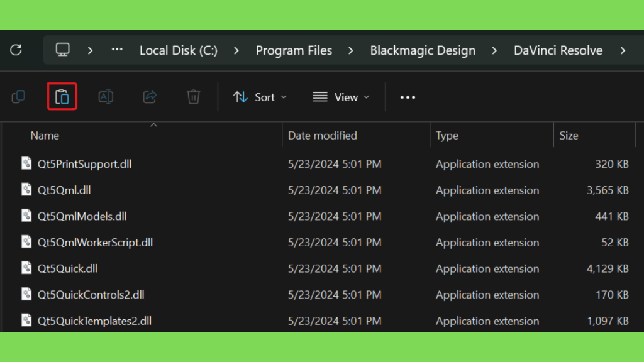This screenshot has height=362, width=644.
Task: Select the file named Qt5QmlWorkerScript.dll
Action: (x=96, y=243)
